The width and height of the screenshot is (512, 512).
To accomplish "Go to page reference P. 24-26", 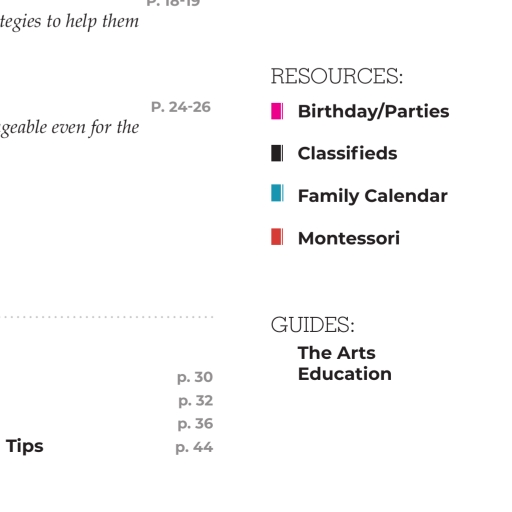I will click(x=181, y=107).
